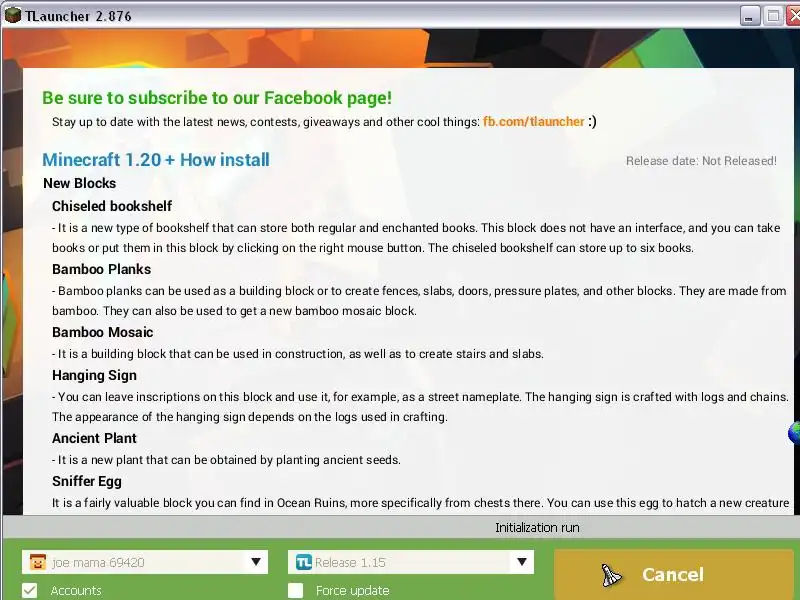This screenshot has width=800, height=600.
Task: Click the Force update label text
Action: point(353,591)
